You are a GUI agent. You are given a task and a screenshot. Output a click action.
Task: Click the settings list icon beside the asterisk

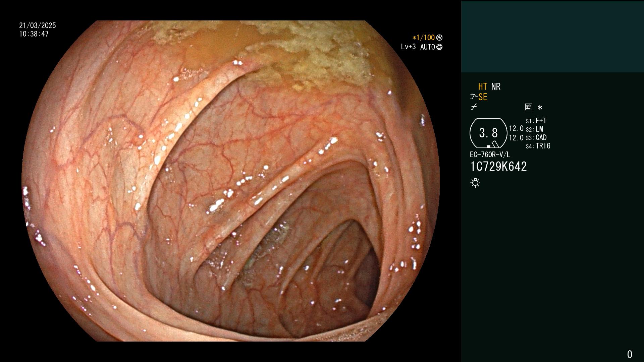click(x=529, y=107)
